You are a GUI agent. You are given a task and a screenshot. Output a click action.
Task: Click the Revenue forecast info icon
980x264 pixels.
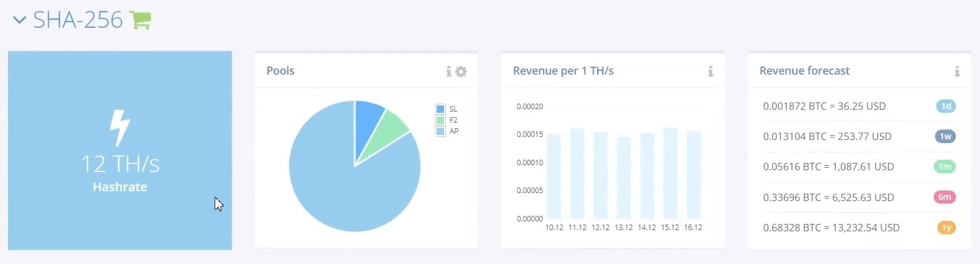click(x=957, y=72)
